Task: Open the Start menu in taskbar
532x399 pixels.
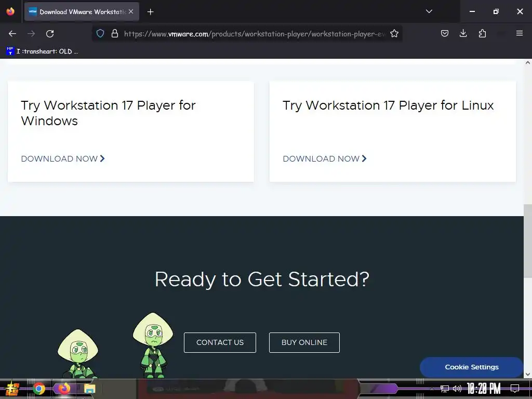Action: click(12, 389)
